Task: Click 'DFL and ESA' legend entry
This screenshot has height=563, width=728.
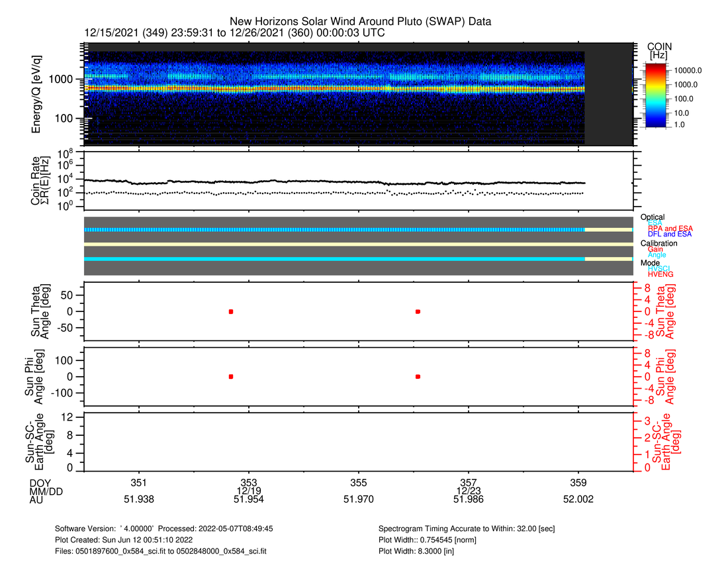Action: 670,234
